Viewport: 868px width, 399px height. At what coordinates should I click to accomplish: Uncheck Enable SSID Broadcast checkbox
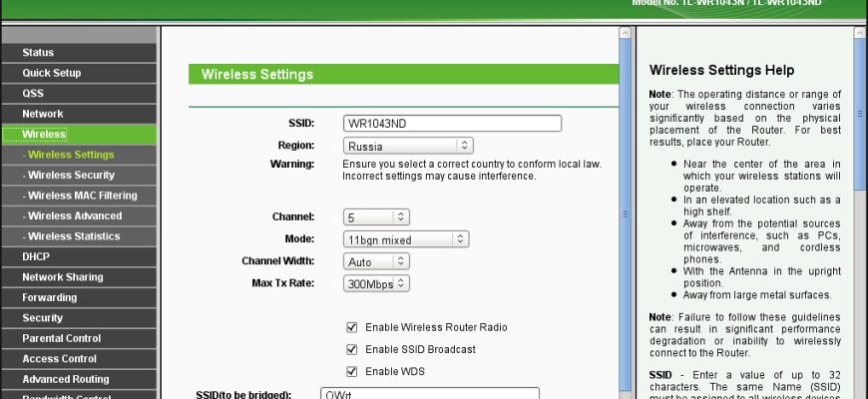351,349
